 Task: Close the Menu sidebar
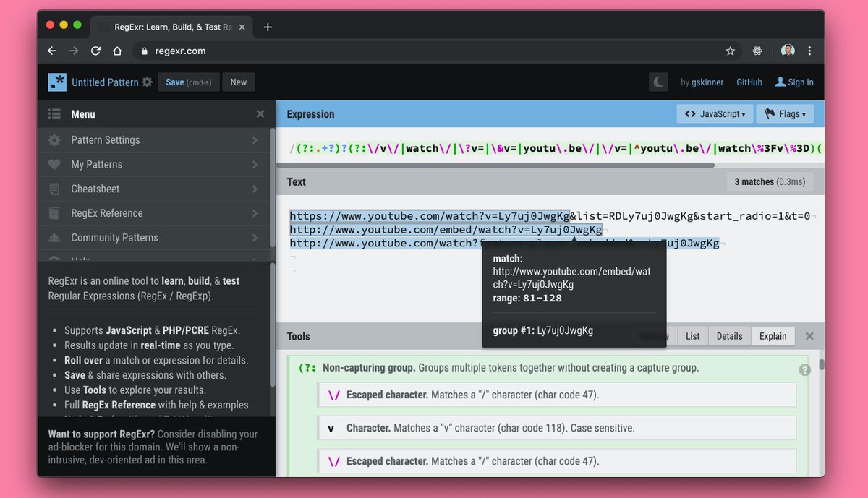(260, 114)
